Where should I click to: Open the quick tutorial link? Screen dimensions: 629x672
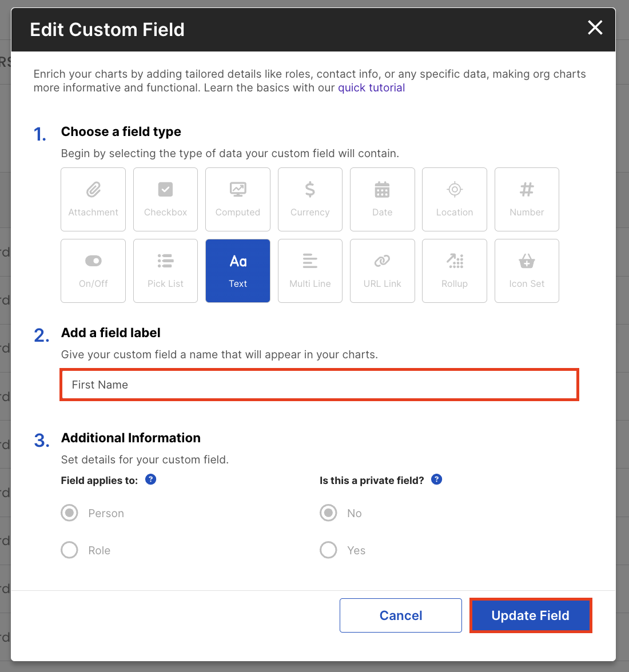coord(371,88)
